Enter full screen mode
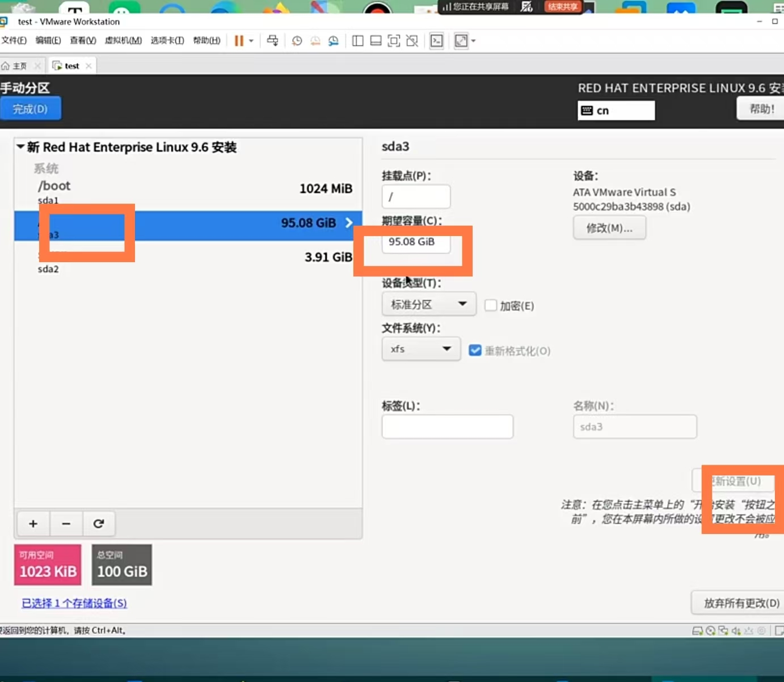Viewport: 784px width, 682px height. tap(394, 41)
